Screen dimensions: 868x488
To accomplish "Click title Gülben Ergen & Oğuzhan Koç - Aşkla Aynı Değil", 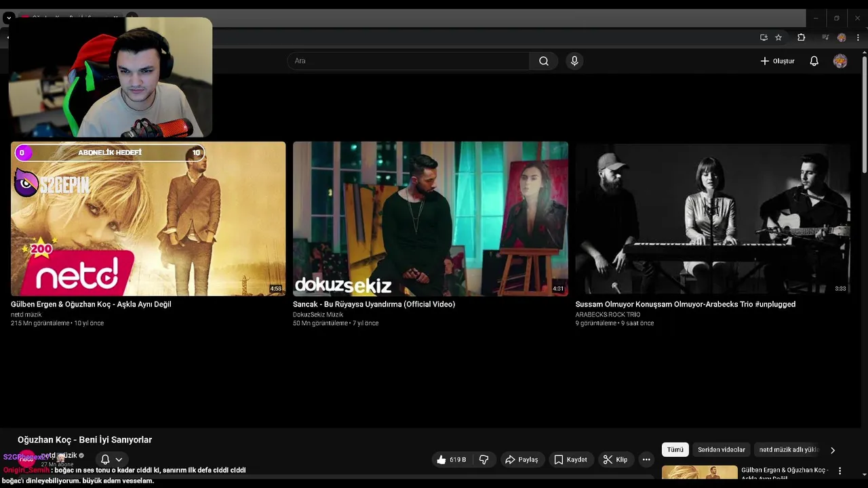I will pos(91,304).
